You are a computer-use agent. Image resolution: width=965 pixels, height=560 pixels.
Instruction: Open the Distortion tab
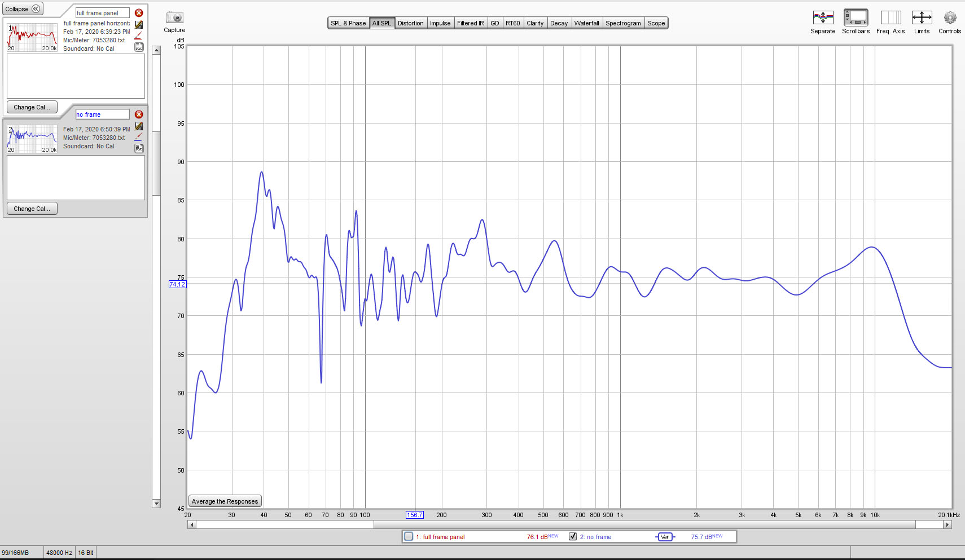[410, 23]
